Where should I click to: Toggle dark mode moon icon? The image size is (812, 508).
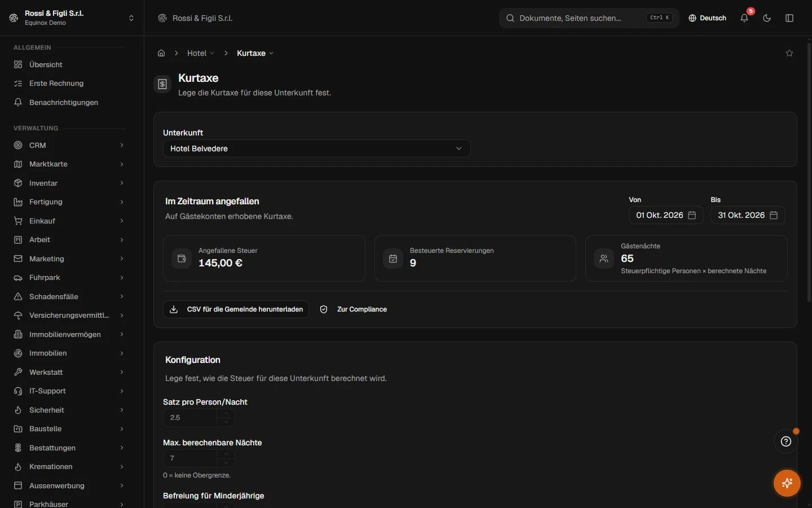767,18
